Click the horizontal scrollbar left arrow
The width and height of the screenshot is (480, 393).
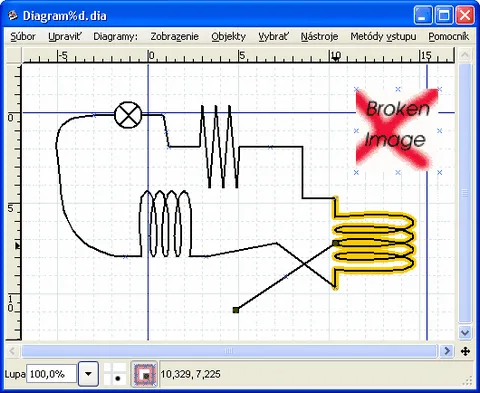pos(12,351)
